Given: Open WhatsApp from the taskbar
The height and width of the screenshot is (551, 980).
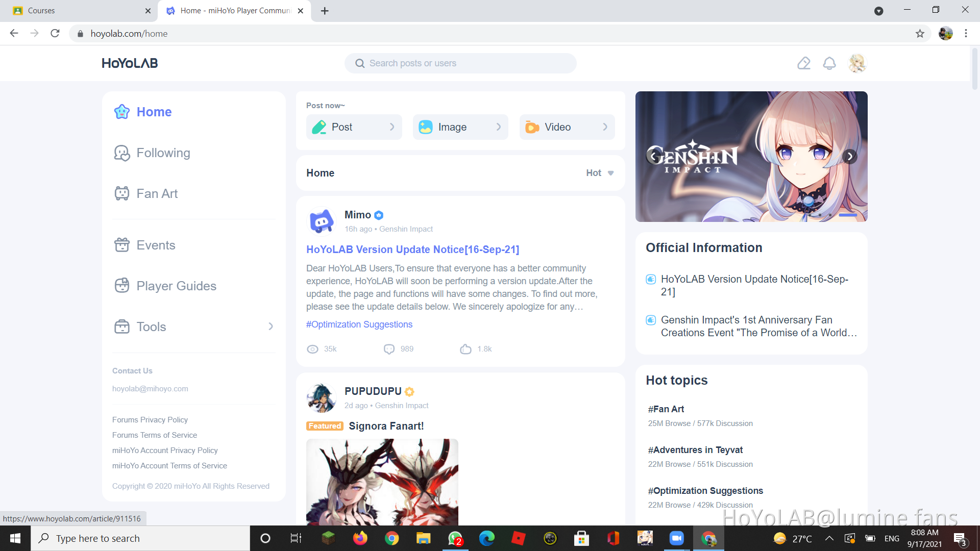Looking at the screenshot, I should (455, 538).
